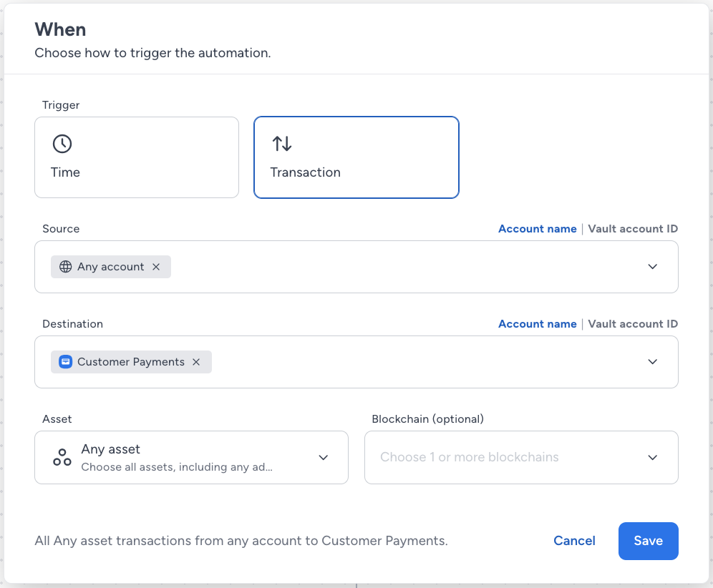The image size is (713, 588).
Task: Click the three-circles Any asset icon
Action: (x=62, y=457)
